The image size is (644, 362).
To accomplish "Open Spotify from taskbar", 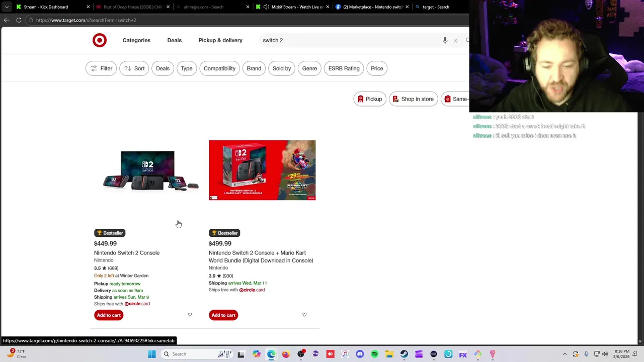I will [x=374, y=354].
